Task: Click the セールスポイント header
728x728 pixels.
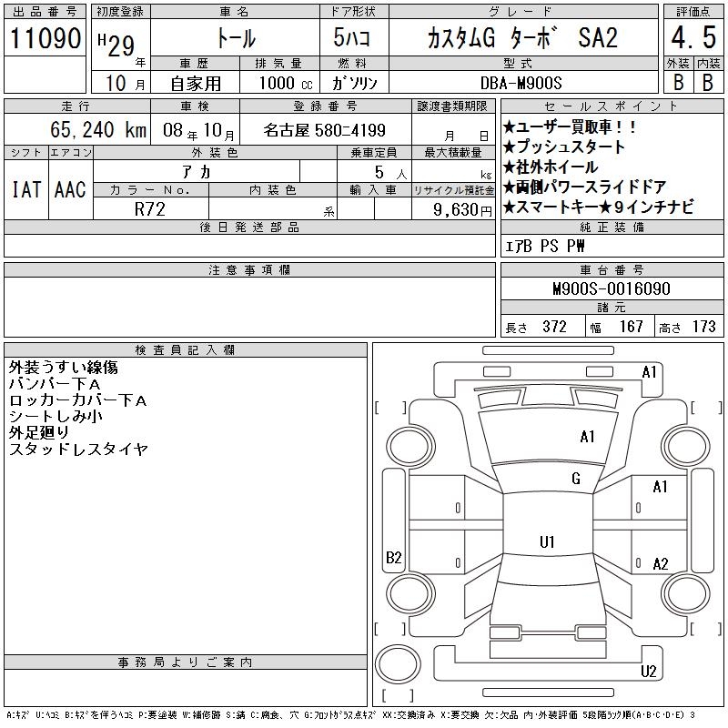Action: pos(612,106)
